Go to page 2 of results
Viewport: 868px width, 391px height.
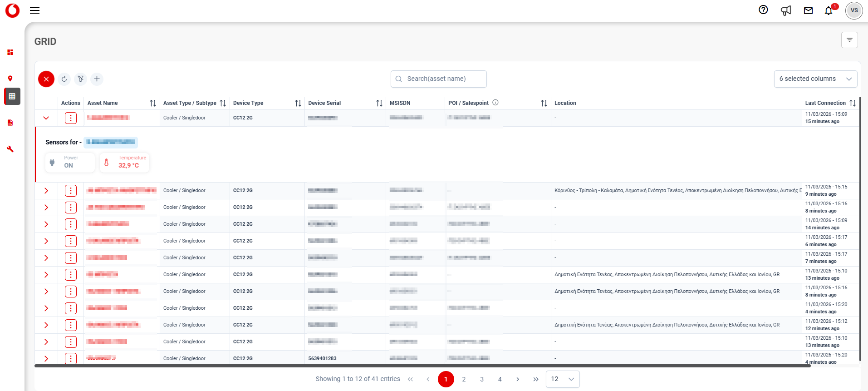point(464,379)
